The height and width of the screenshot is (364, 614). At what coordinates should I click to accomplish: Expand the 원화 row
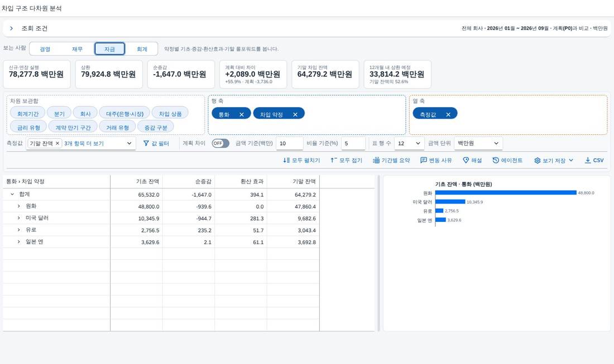(x=18, y=206)
